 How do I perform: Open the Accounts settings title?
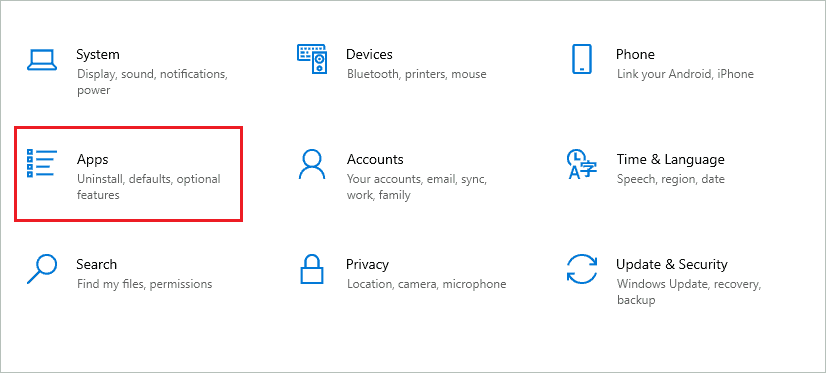375,160
